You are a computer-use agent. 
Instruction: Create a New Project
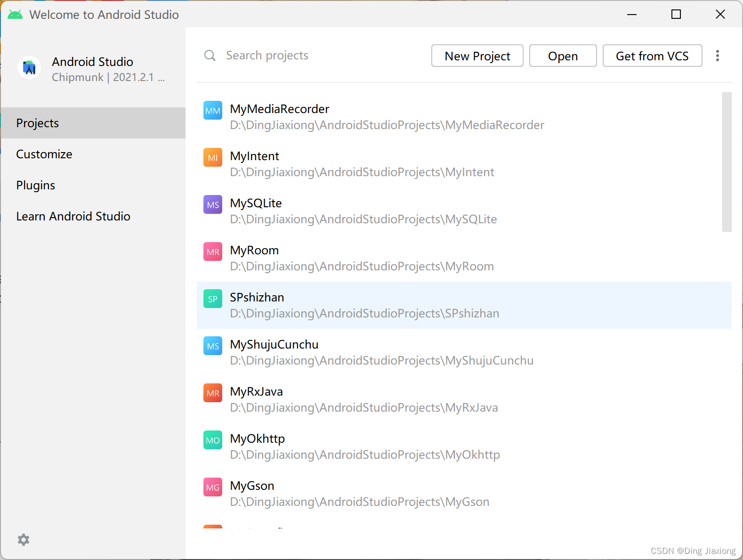point(477,56)
